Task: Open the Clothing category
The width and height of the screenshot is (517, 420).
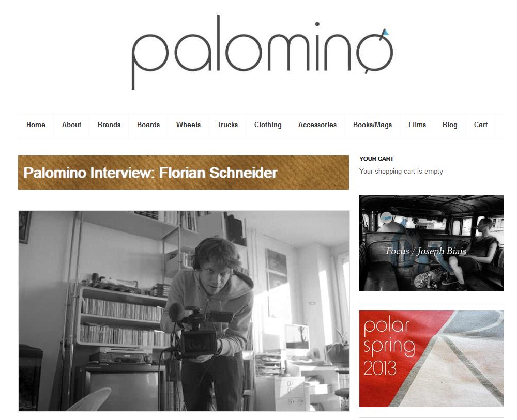Action: click(x=268, y=125)
